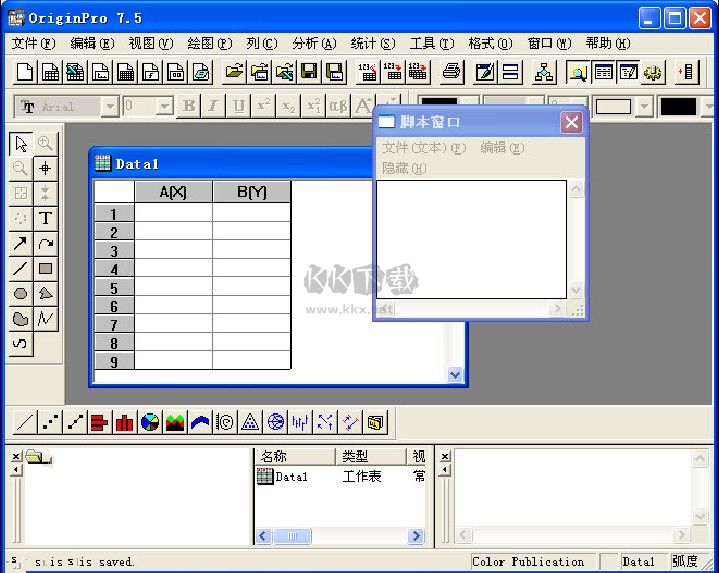Viewport: 719px width, 573px height.
Task: Pick the Screen Reader crosshair tool
Action: pos(46,168)
